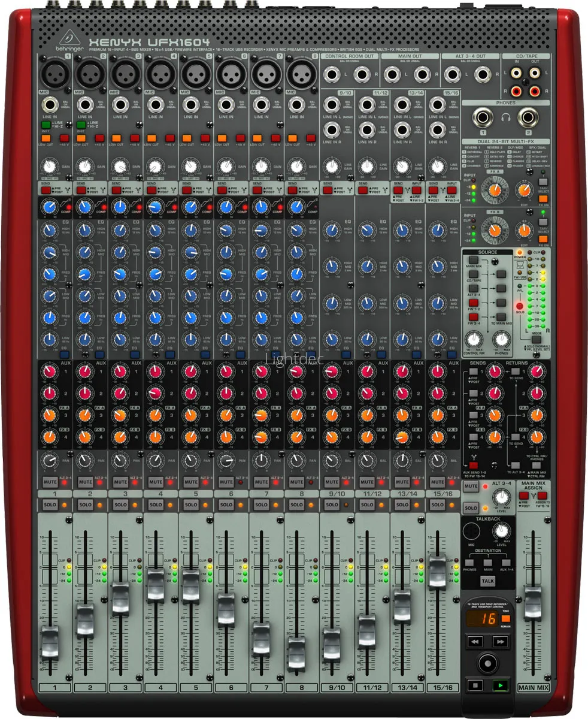Click the channel 1 white gain knob
Image resolution: width=588 pixels, height=719 pixels.
coord(50,167)
